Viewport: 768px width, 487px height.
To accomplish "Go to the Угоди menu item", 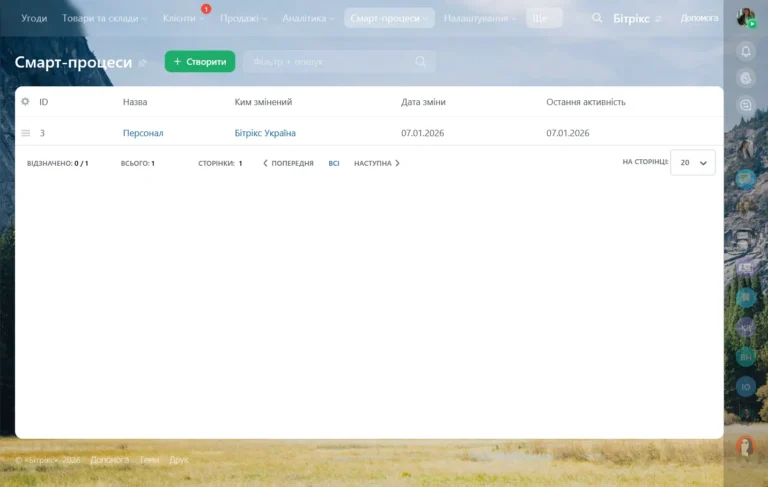I will click(x=34, y=18).
